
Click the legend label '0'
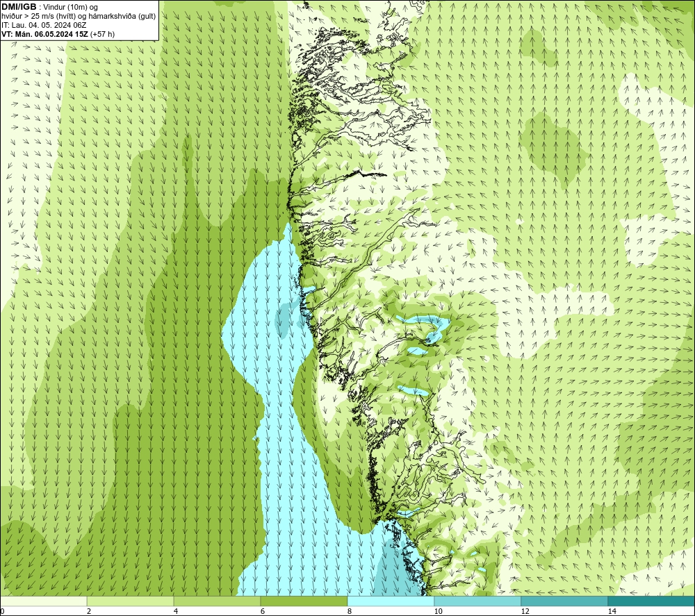click(2, 612)
